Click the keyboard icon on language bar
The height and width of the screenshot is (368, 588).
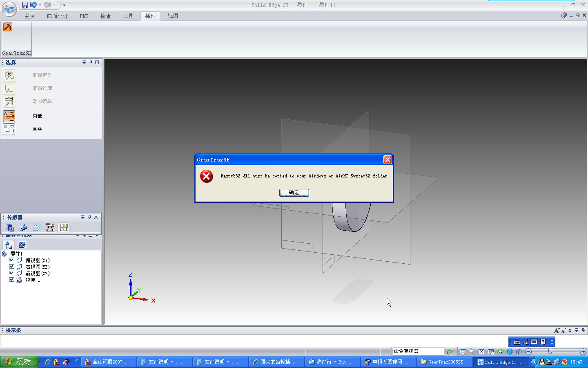[517, 342]
